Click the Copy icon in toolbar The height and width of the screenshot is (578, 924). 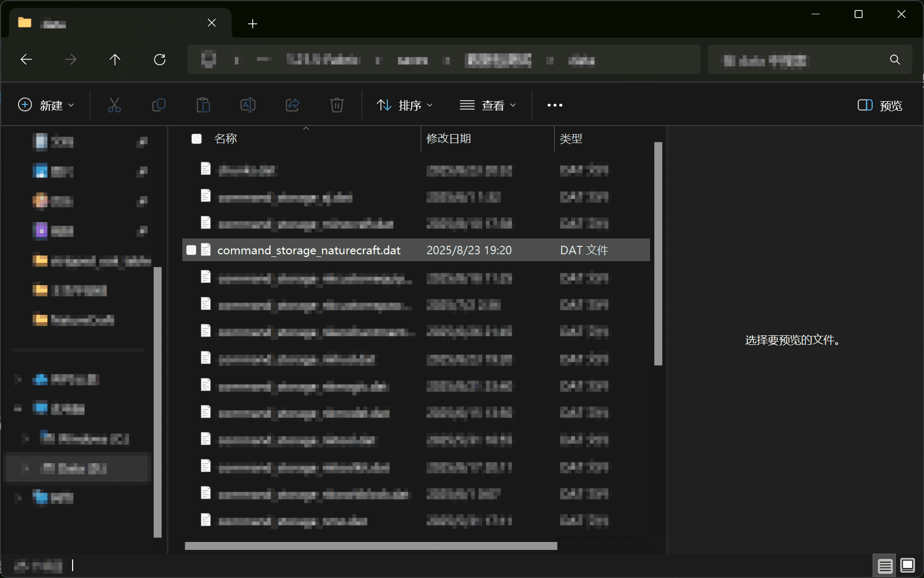[158, 105]
